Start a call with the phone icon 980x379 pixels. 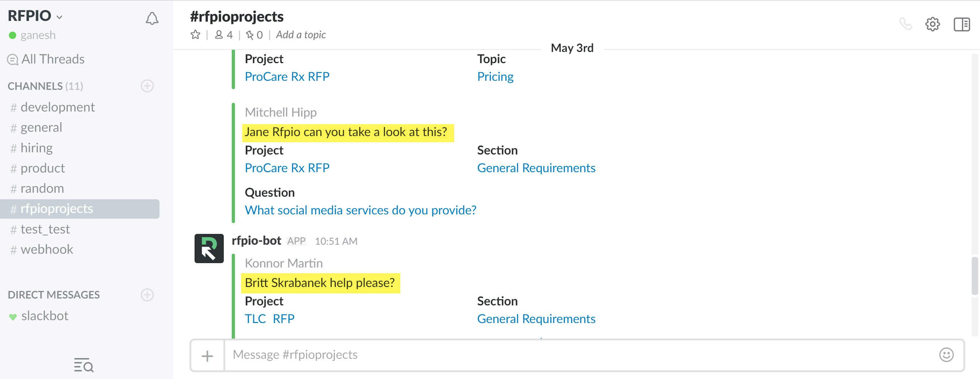pos(906,24)
